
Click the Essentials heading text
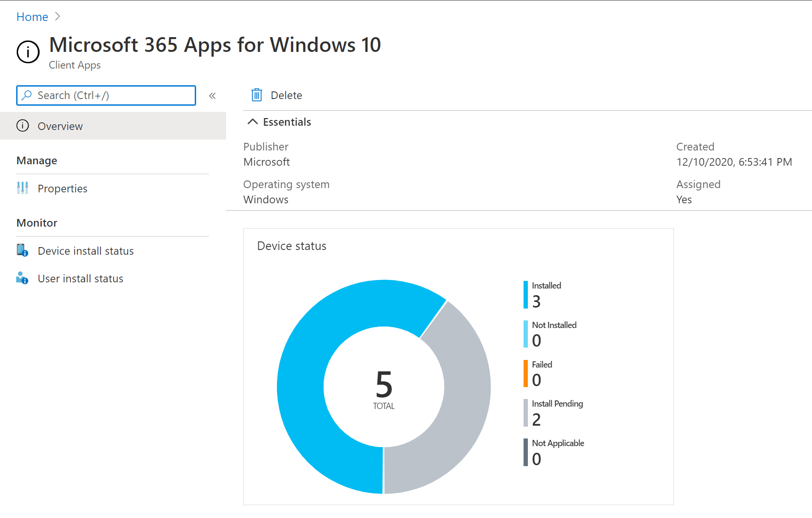pyautogui.click(x=287, y=122)
